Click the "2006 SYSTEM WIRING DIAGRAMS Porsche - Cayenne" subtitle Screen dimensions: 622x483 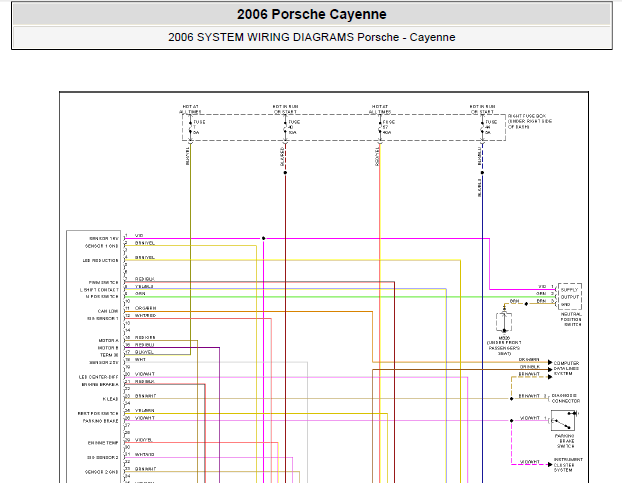click(311, 37)
